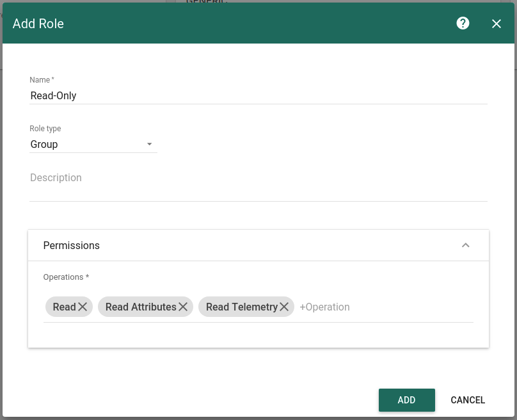Remove the Read Telemetry operation chip

[285, 307]
